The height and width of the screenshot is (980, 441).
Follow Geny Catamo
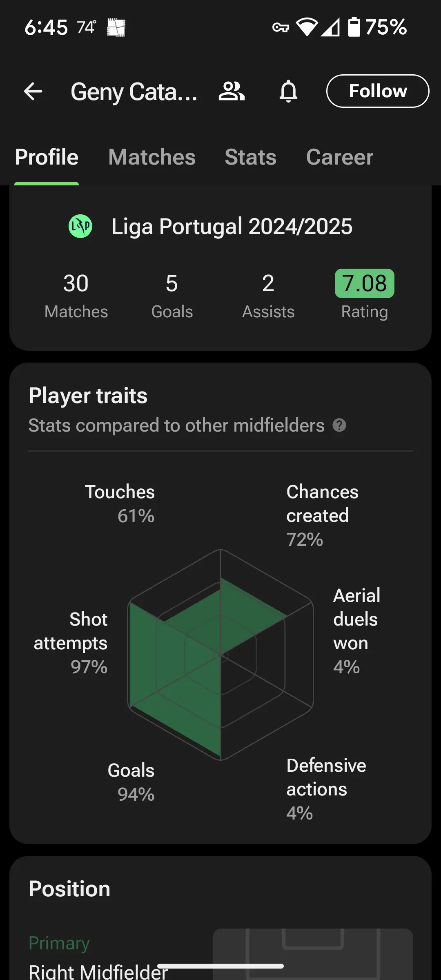point(378,91)
